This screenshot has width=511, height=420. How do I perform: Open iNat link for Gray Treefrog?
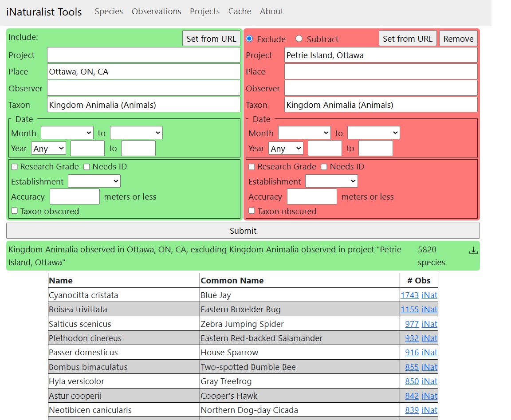(x=429, y=381)
